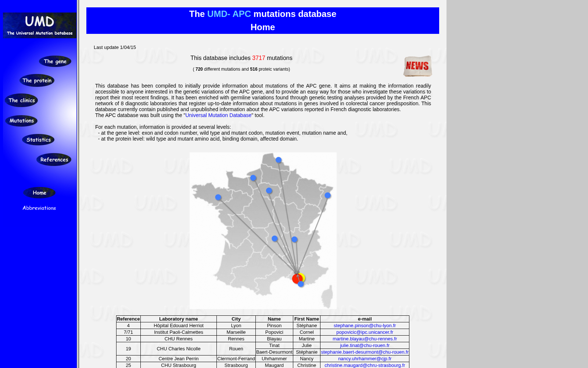The height and width of the screenshot is (368, 588).
Task: Open the popovicic@ipc.unicancer.fr email link
Action: click(365, 332)
